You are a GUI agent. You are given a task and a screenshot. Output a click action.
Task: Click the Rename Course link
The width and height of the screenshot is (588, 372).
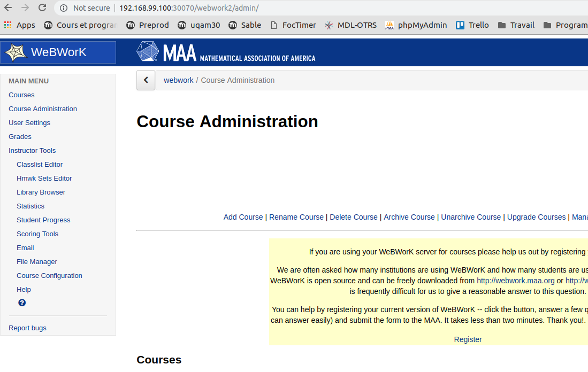tap(296, 217)
